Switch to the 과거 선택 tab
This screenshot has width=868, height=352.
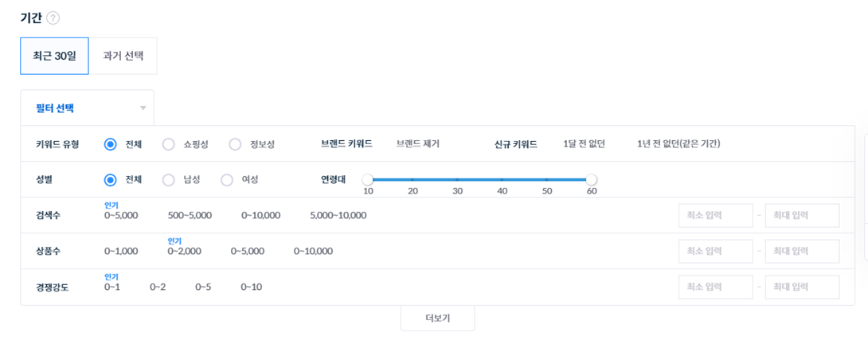tap(123, 56)
